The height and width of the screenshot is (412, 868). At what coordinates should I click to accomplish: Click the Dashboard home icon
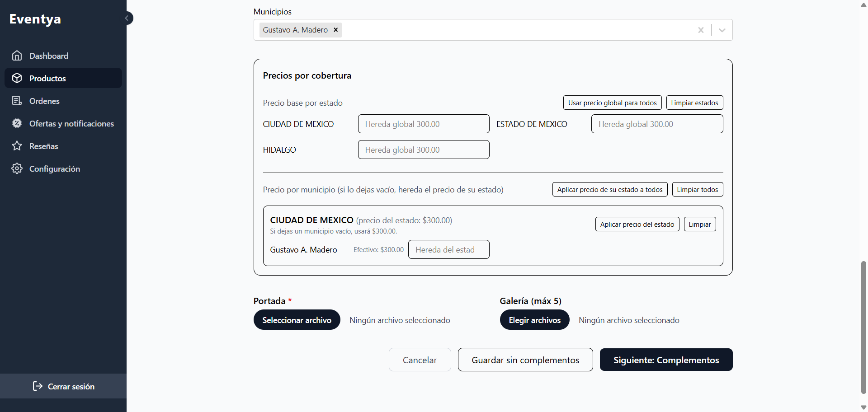coord(17,56)
